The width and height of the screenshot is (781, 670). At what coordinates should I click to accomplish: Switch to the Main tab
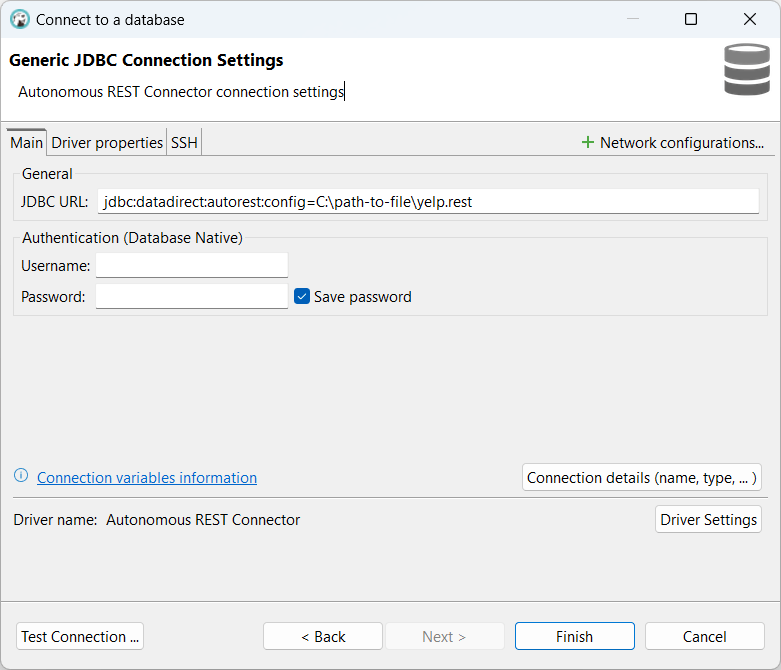tap(27, 143)
